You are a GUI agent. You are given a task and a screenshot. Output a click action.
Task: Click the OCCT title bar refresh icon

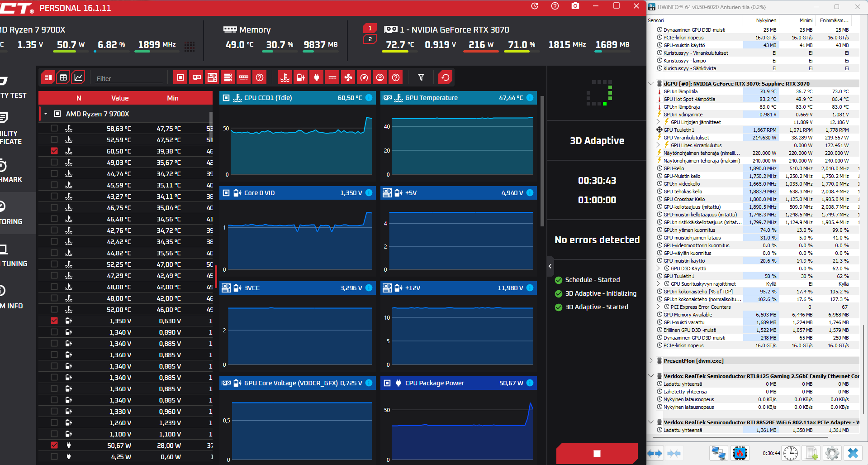(535, 6)
